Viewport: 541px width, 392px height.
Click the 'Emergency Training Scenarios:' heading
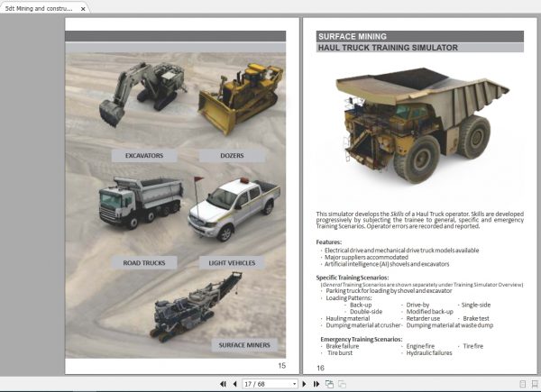click(362, 339)
